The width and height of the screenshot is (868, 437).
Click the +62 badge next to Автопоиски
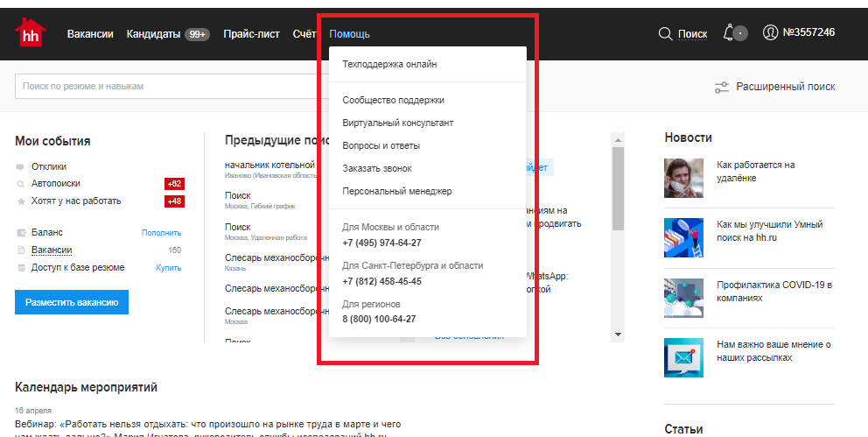pyautogui.click(x=174, y=184)
